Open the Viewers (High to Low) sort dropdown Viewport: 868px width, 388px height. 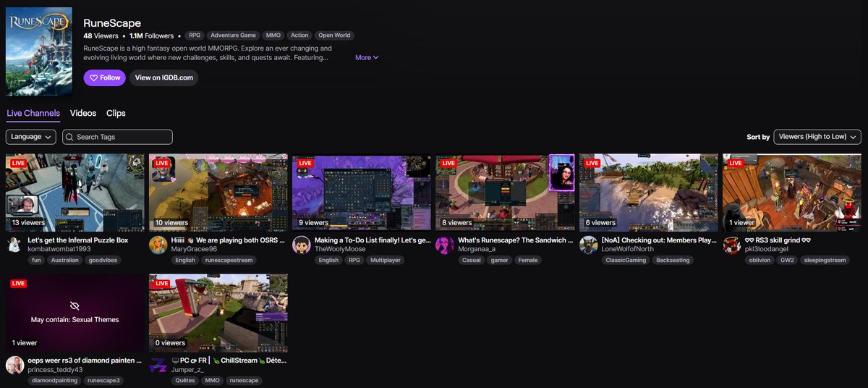pyautogui.click(x=817, y=137)
